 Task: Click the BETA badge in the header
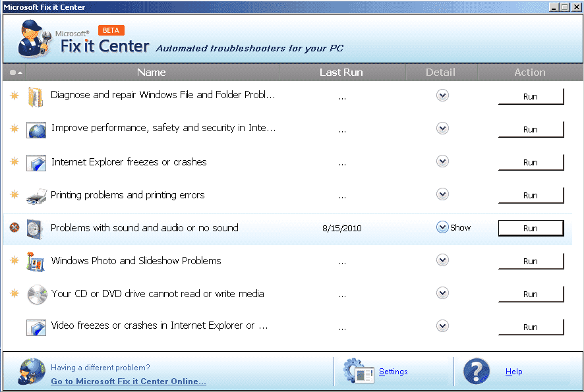pos(111,30)
